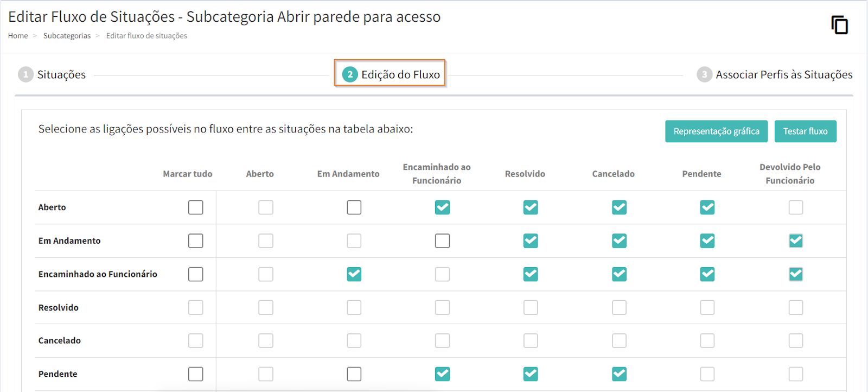Open the Home breadcrumb link
Screen dimensions: 868x392
(18, 36)
